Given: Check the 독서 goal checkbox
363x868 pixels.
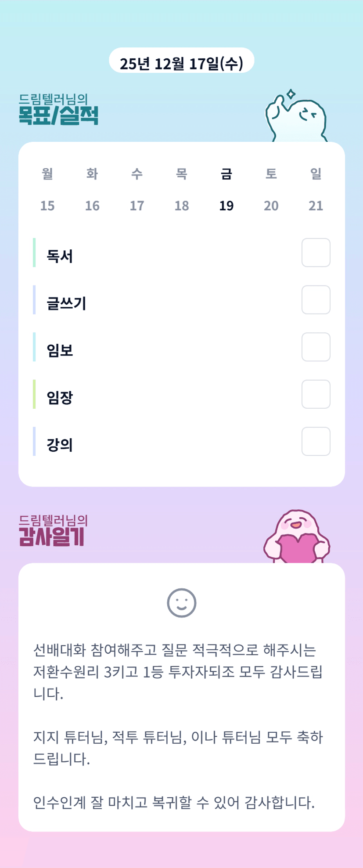Looking at the screenshot, I should 316,252.
